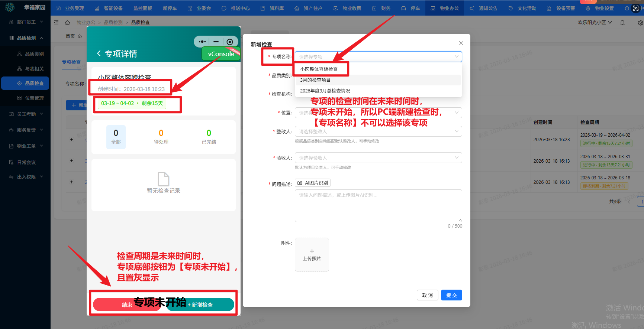Image resolution: width=644 pixels, height=329 pixels.
Task: Click the 文化活动 icon in top nav
Action: [511, 8]
